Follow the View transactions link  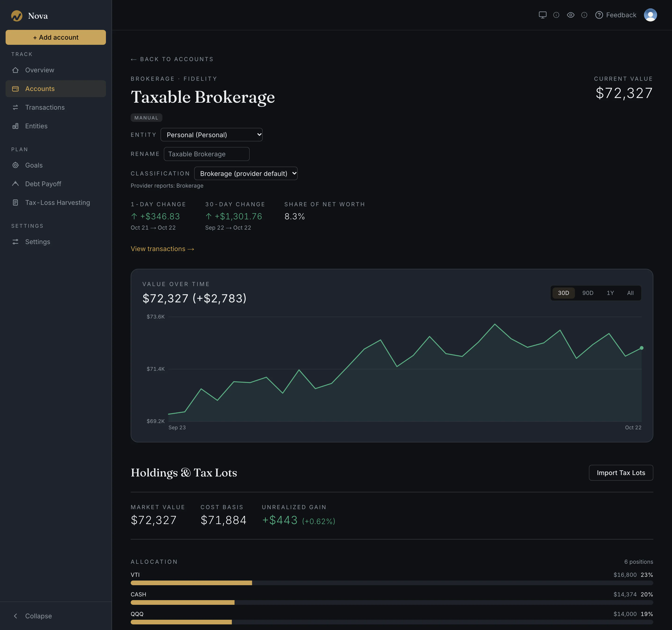(162, 249)
